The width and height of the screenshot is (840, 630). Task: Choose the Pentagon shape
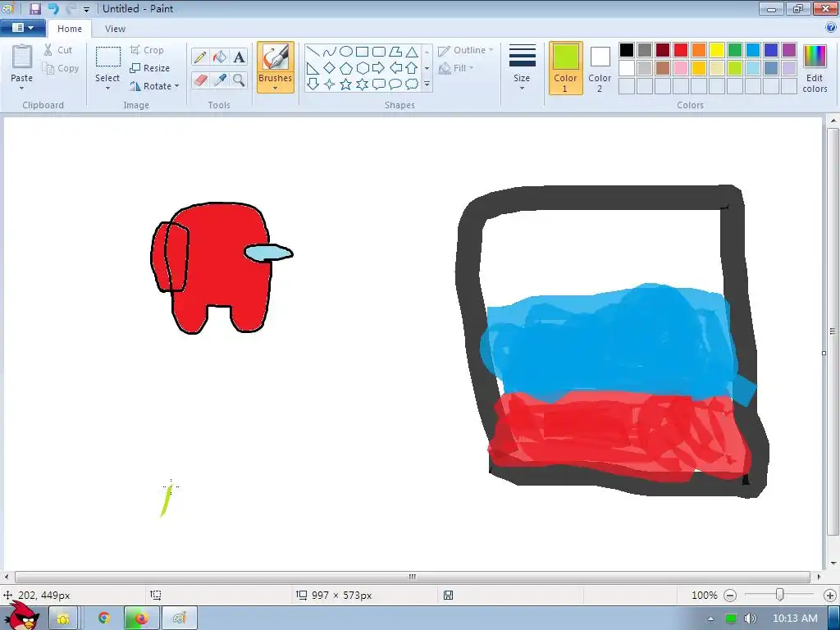pyautogui.click(x=347, y=68)
